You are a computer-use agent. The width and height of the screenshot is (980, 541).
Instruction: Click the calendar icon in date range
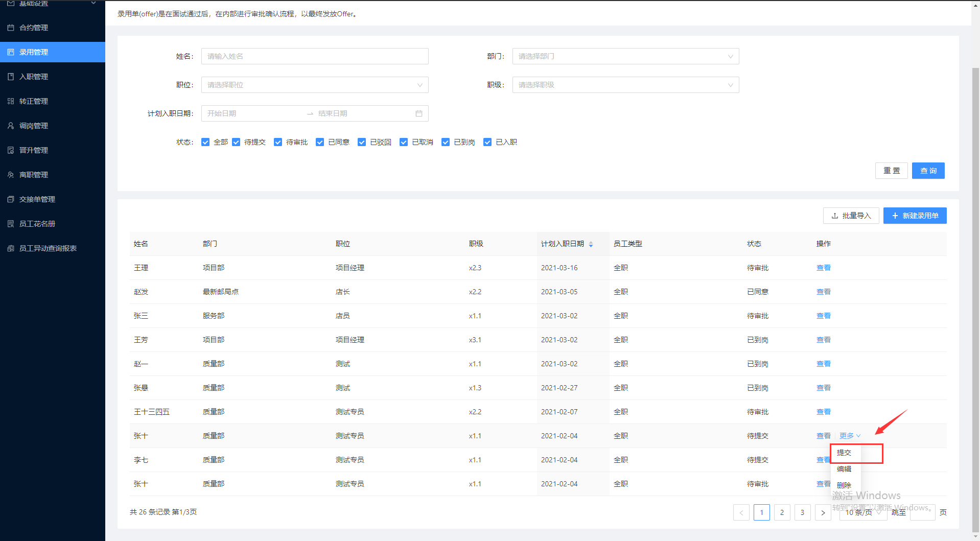419,113
